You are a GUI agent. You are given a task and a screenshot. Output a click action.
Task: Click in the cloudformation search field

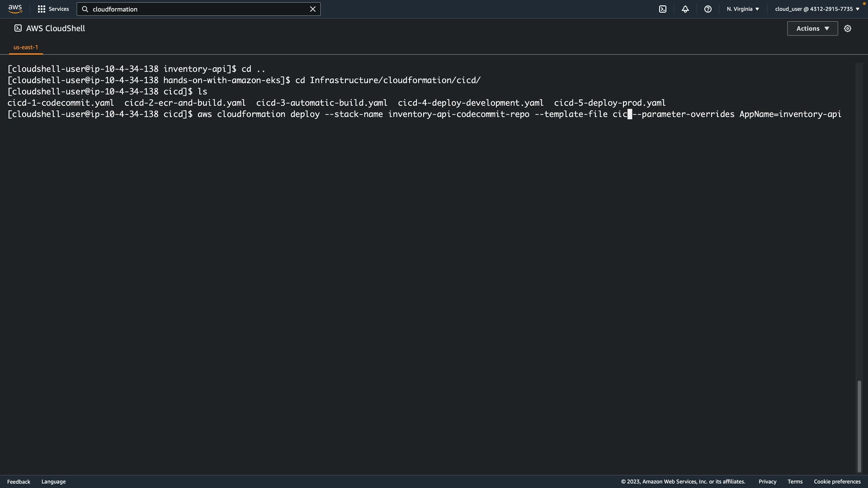click(x=199, y=9)
